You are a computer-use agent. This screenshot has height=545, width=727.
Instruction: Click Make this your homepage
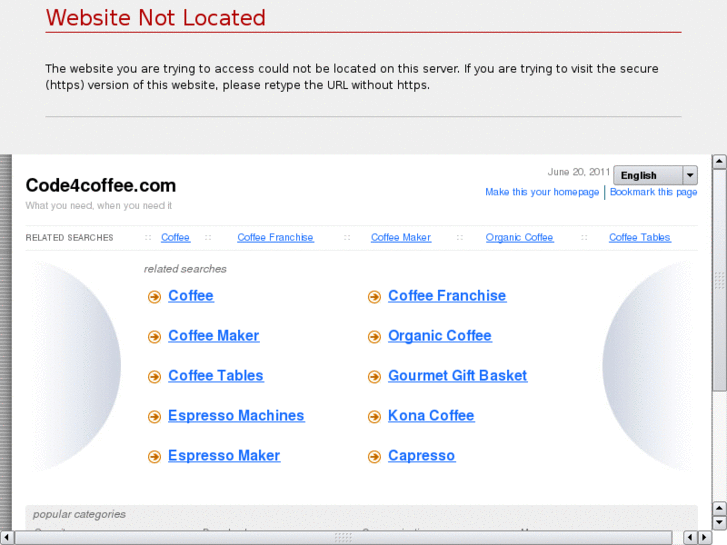pos(542,192)
